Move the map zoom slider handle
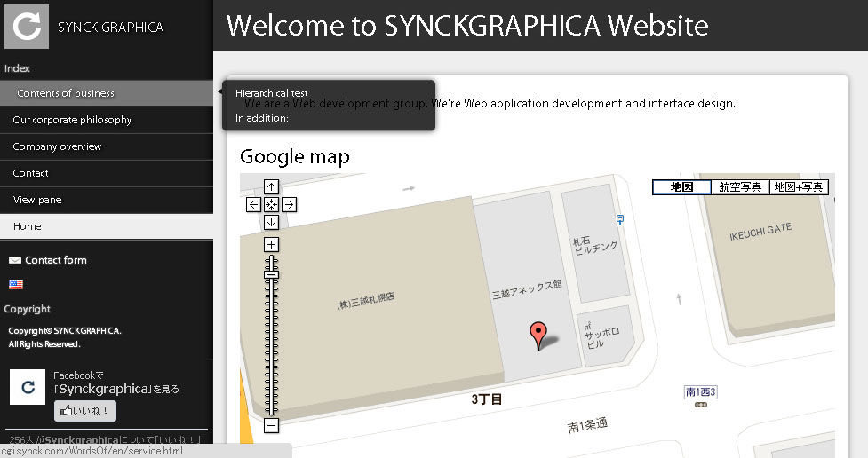Screen dimensions: 868x458 coord(271,274)
